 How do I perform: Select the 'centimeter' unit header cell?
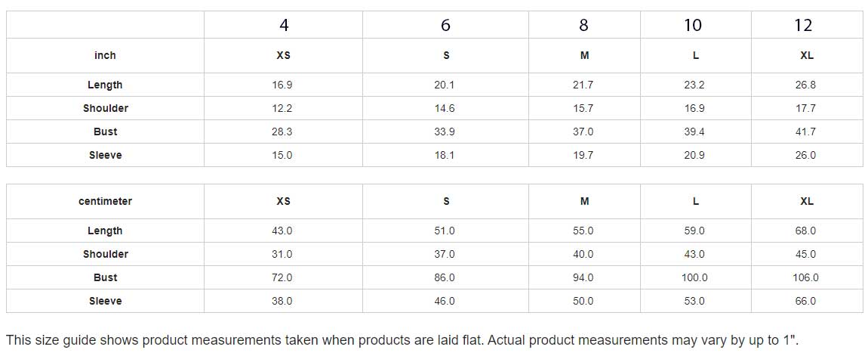[105, 202]
